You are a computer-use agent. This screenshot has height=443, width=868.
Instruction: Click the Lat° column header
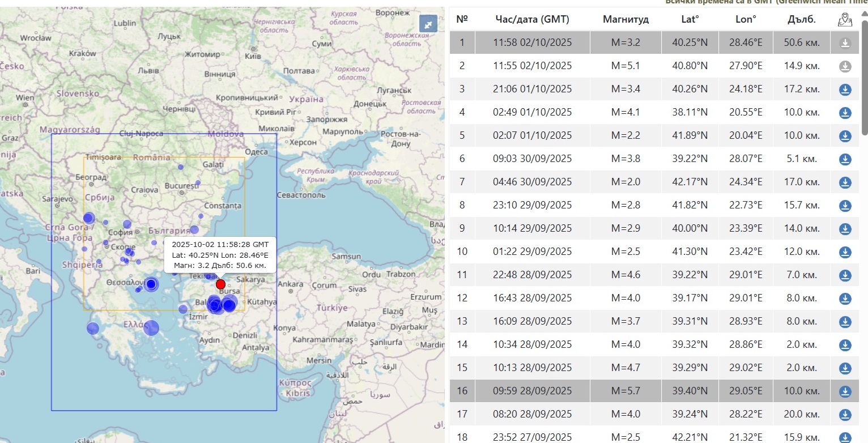pos(690,20)
